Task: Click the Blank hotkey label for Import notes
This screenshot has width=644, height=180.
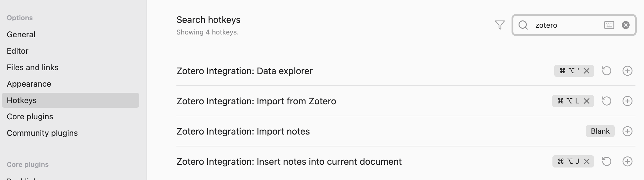Action: point(600,131)
